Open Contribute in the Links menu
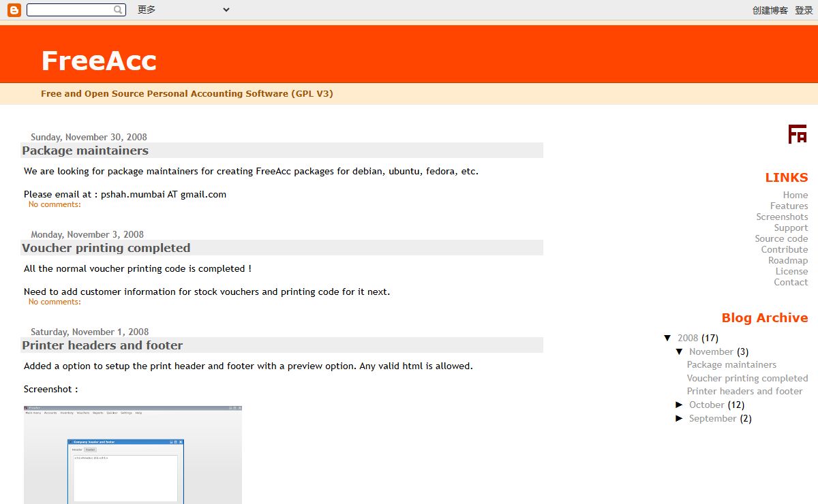818x504 pixels. [x=785, y=249]
